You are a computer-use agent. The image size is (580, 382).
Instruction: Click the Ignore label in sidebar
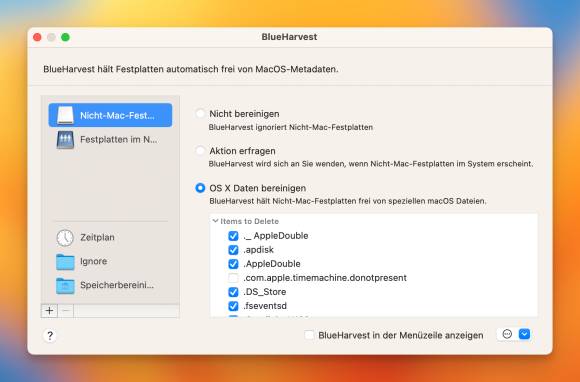pos(94,261)
